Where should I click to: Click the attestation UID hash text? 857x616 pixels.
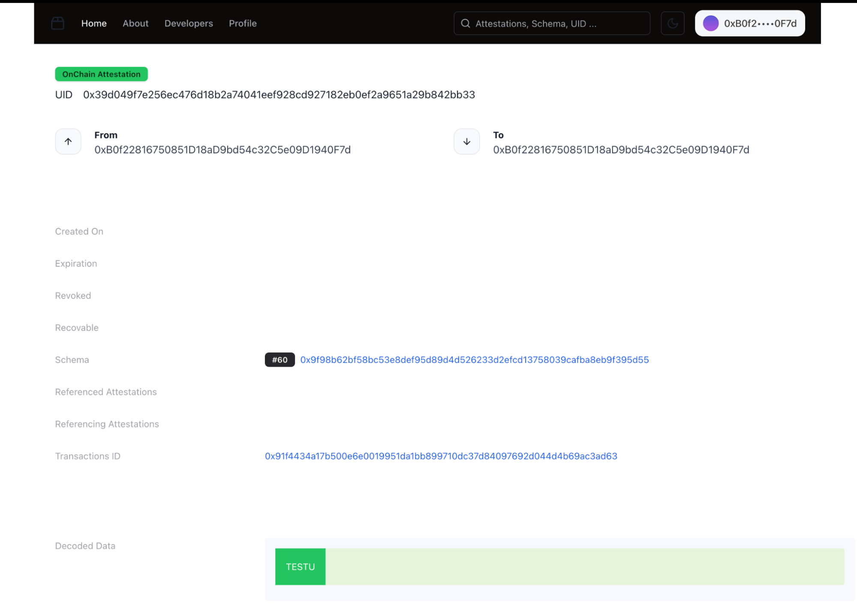click(x=279, y=95)
